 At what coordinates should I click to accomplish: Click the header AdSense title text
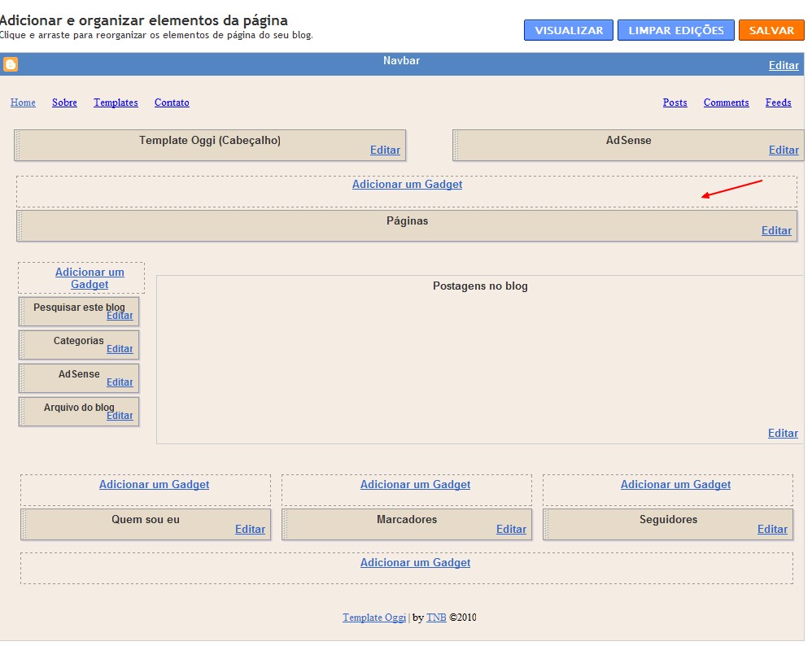click(628, 141)
